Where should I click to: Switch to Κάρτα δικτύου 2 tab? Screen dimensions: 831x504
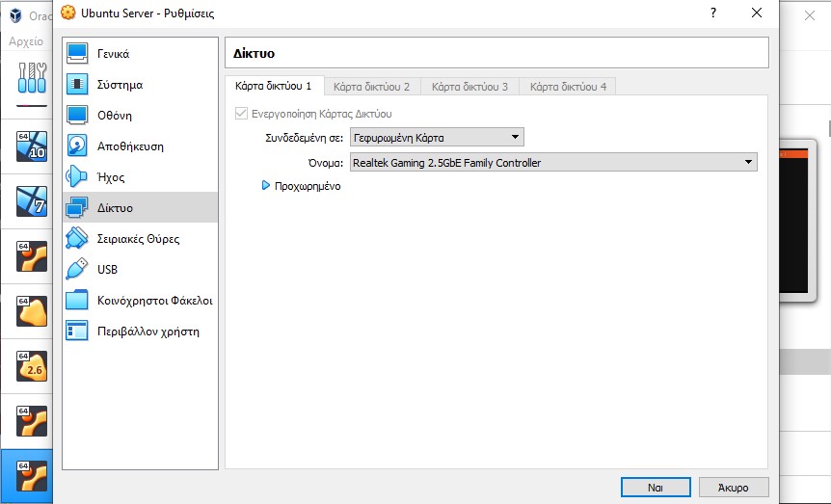[371, 87]
